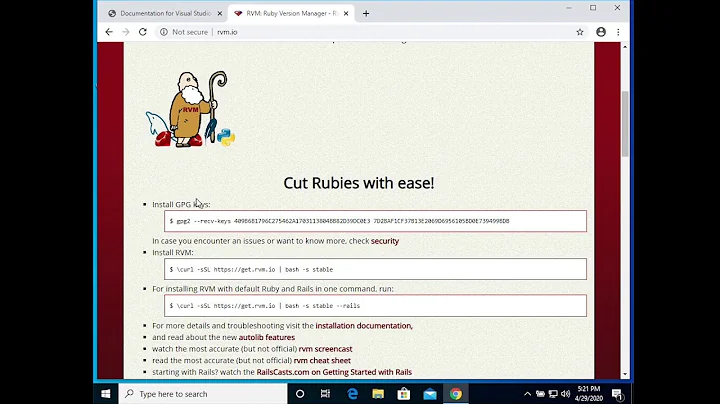Screen dimensions: 720x404
Task: Open Task View in the taskbar
Action: click(326, 394)
